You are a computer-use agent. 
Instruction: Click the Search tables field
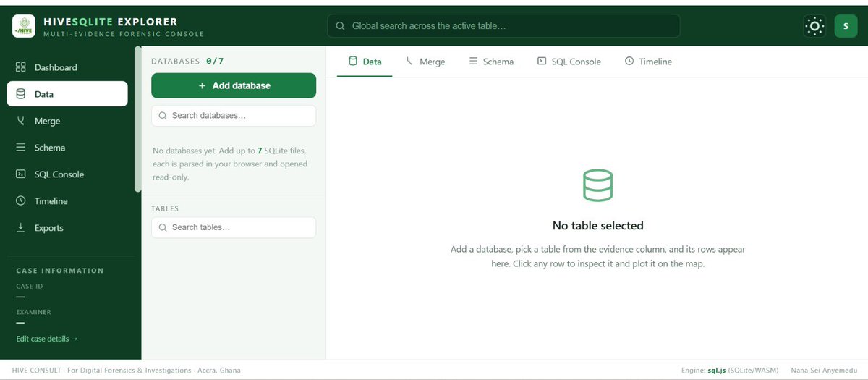point(234,227)
